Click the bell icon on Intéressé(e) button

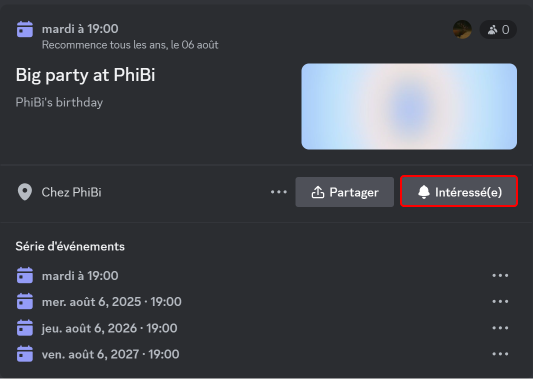(424, 192)
